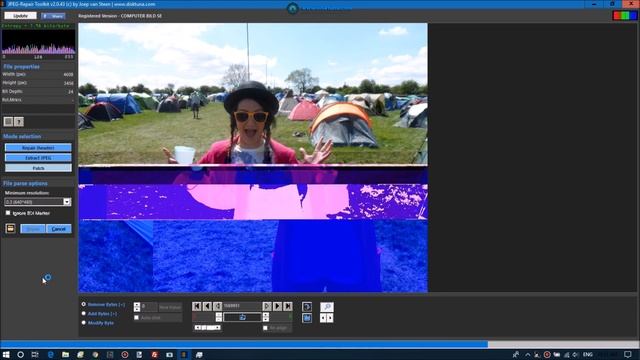Click the right arrow under magnifier
The image size is (640, 360).
click(x=330, y=318)
